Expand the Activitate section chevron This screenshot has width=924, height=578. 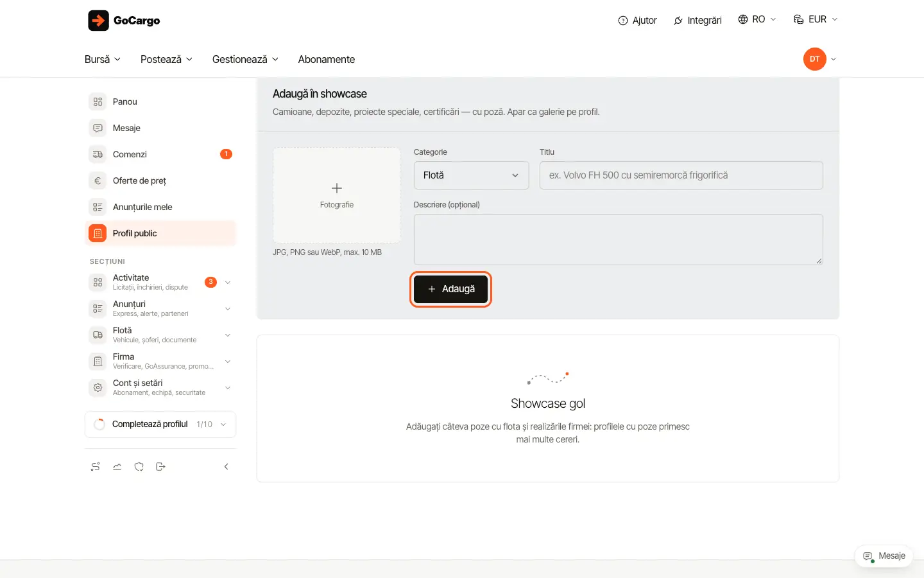click(x=228, y=283)
